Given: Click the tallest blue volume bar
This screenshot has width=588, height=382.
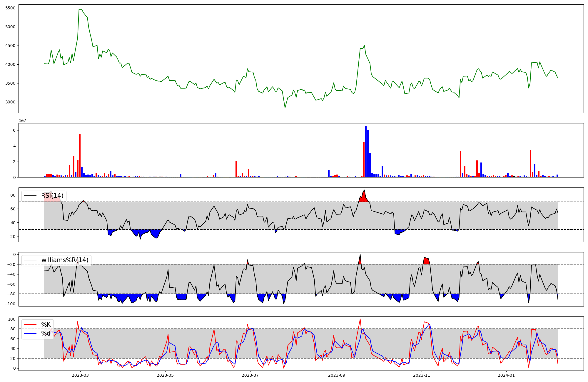Looking at the screenshot, I should [366, 151].
